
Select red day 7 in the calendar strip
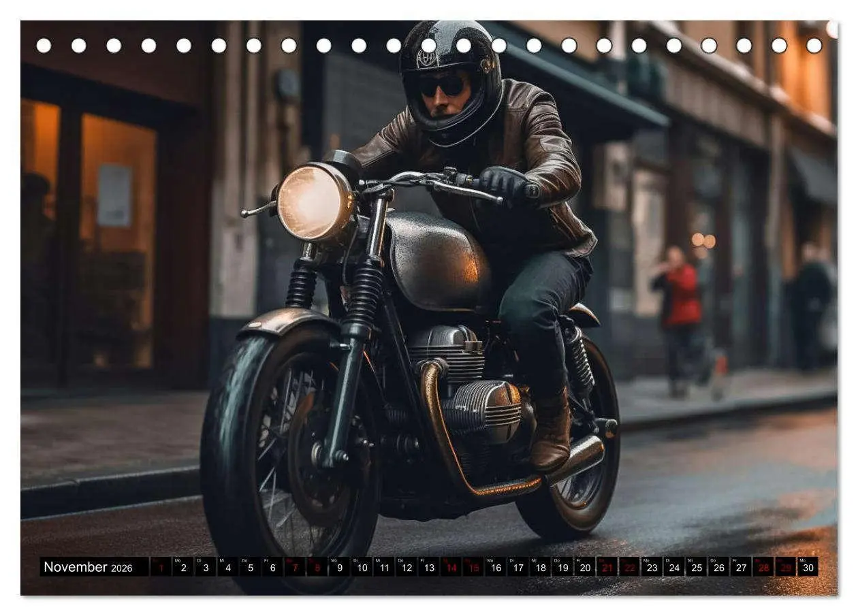(x=294, y=567)
